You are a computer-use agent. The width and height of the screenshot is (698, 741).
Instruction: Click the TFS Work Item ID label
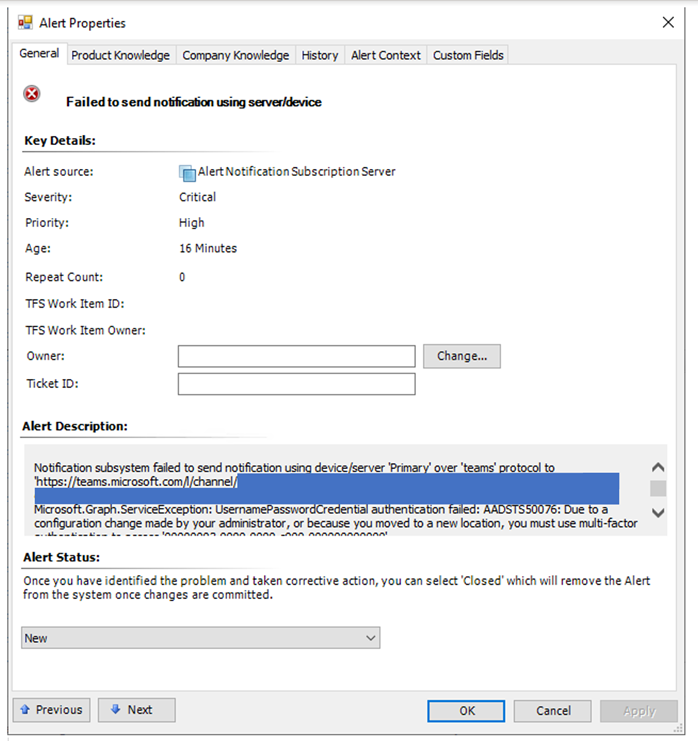[x=75, y=304]
